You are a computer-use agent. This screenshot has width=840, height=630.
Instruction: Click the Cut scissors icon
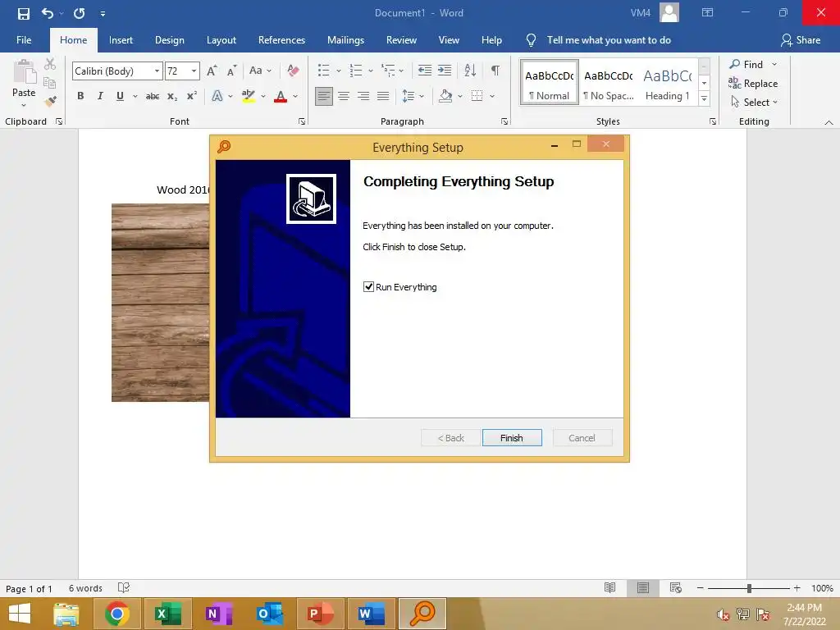(x=50, y=64)
